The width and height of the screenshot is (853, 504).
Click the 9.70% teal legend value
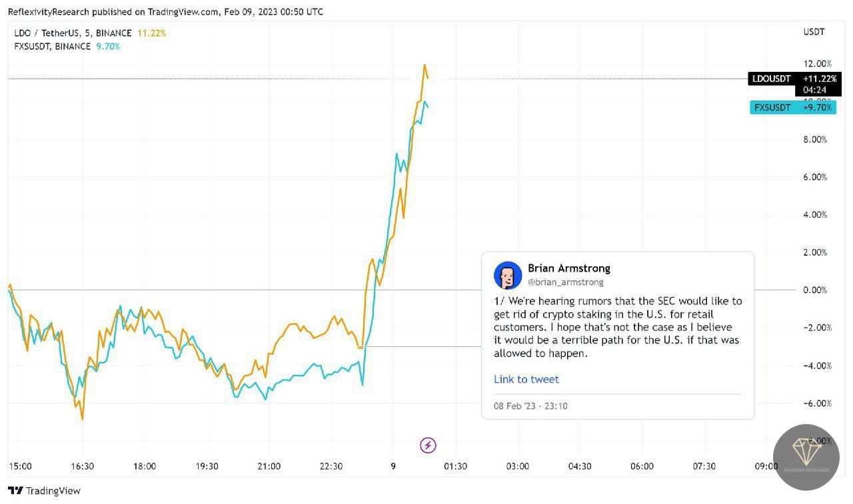click(107, 47)
